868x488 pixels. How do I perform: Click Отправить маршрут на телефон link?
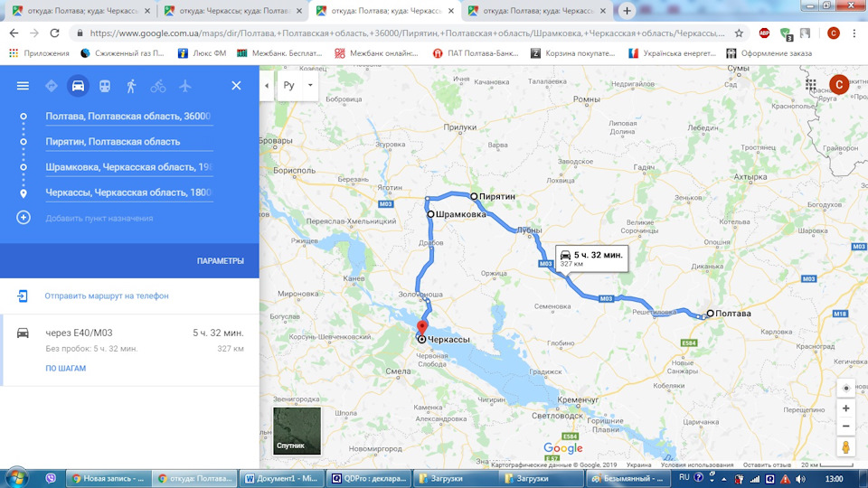coord(107,296)
